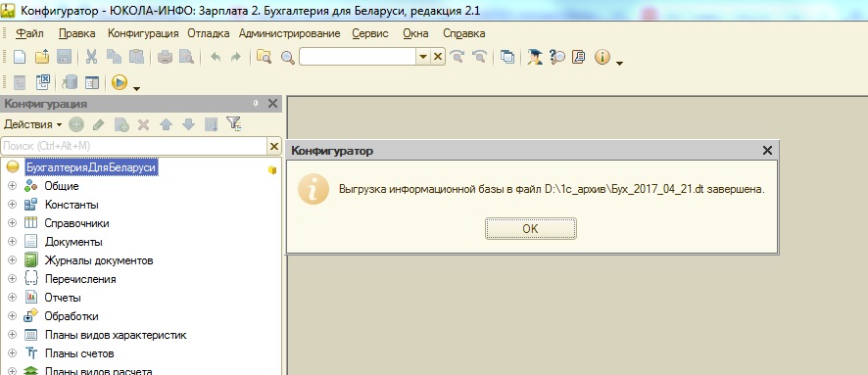Open the Окна menu
This screenshot has height=375, width=868.
click(x=415, y=33)
